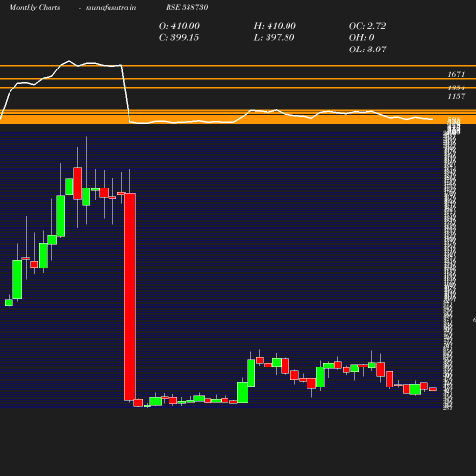
Task: Click the tallest red crash candle
Action: pos(129,297)
